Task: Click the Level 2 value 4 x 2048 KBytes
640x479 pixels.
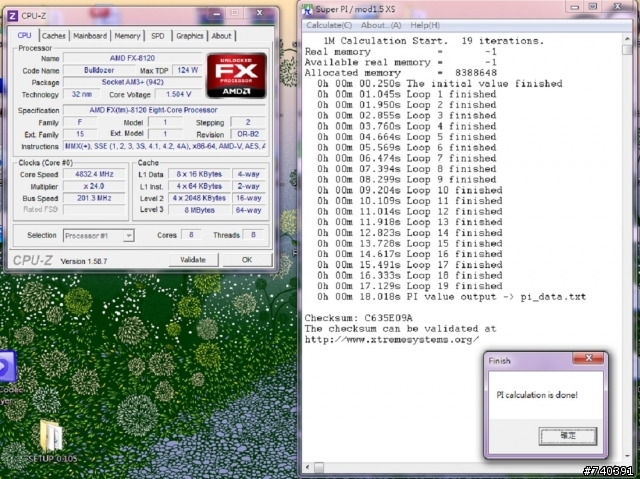Action: tap(199, 198)
